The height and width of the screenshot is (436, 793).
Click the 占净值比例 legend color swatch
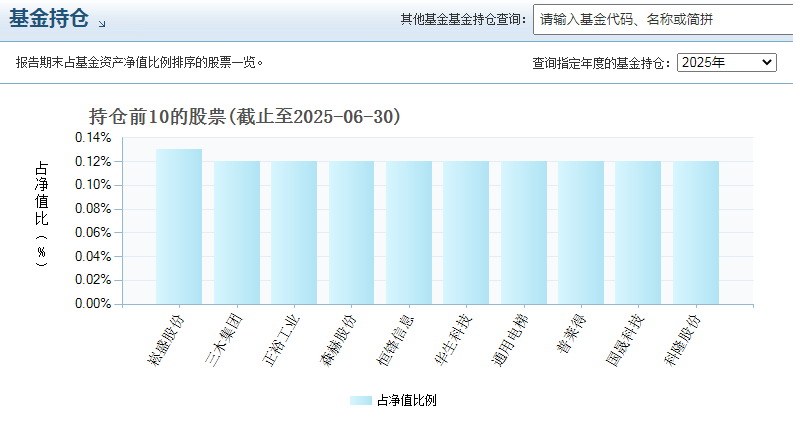pos(361,401)
